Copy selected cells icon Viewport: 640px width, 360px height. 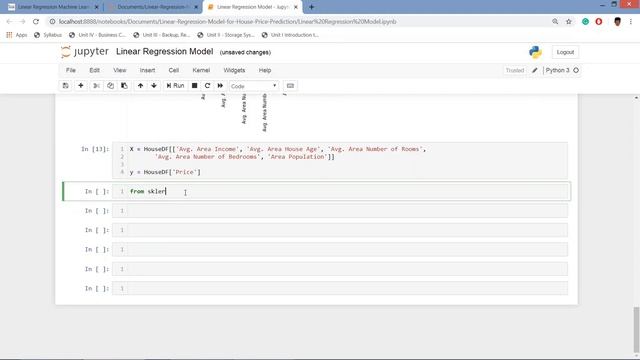point(110,86)
